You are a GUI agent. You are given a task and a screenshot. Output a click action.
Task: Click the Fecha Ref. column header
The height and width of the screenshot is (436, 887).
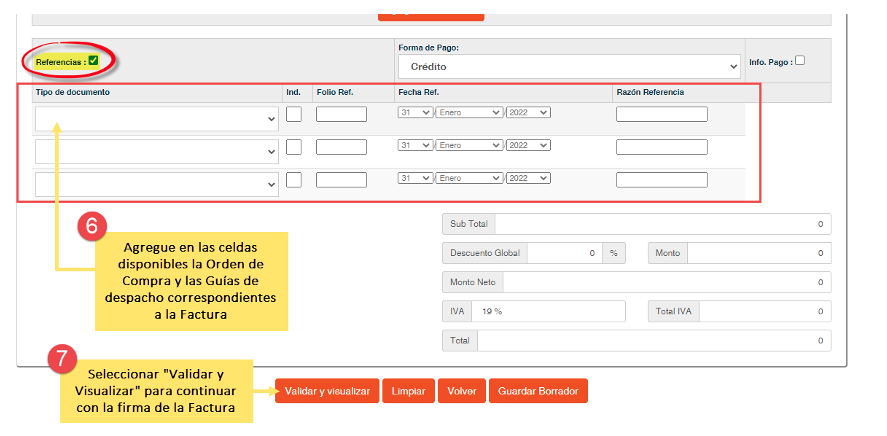419,92
